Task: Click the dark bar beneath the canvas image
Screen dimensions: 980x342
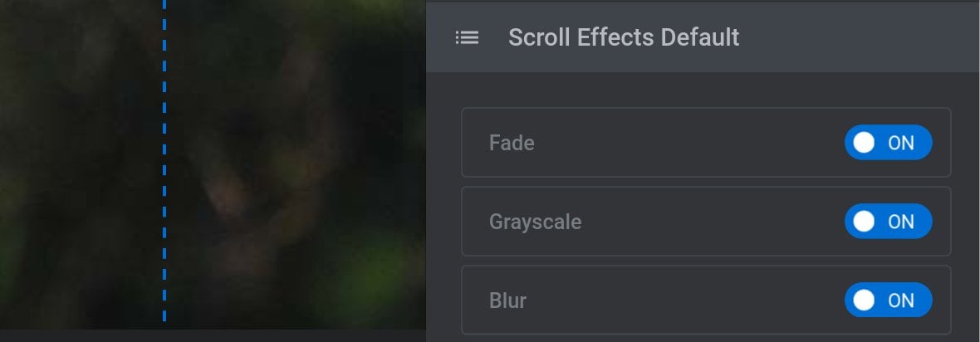Action: (x=213, y=335)
